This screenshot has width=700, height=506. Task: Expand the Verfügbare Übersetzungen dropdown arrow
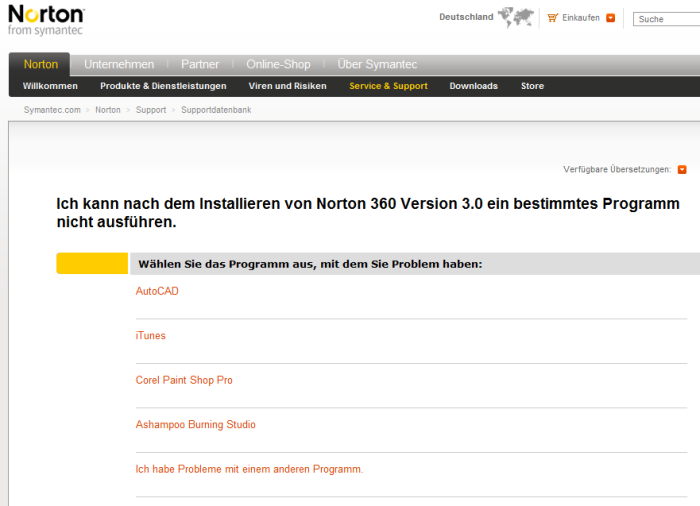point(682,170)
